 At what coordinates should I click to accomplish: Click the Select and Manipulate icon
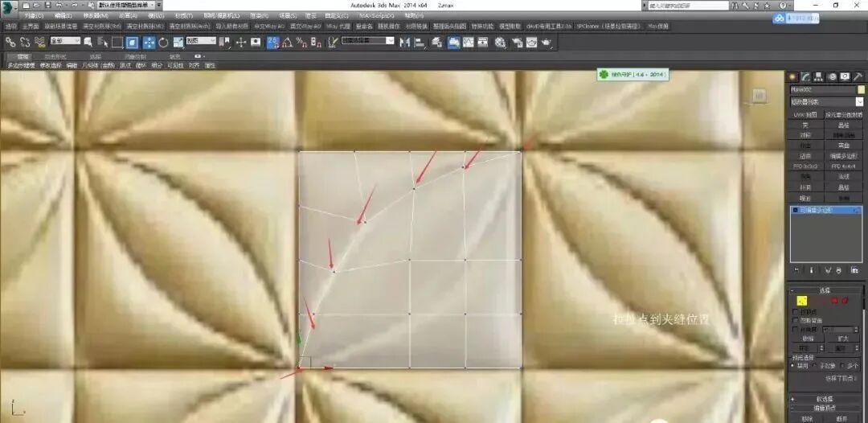click(x=241, y=42)
